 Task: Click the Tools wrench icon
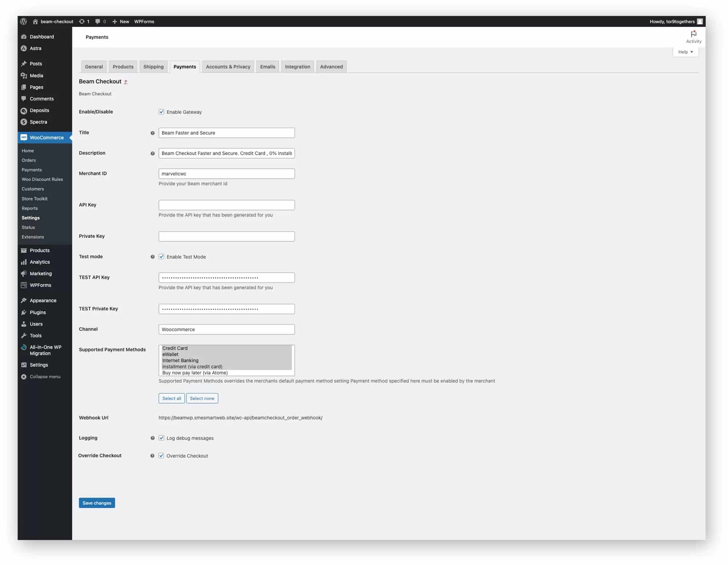click(24, 336)
